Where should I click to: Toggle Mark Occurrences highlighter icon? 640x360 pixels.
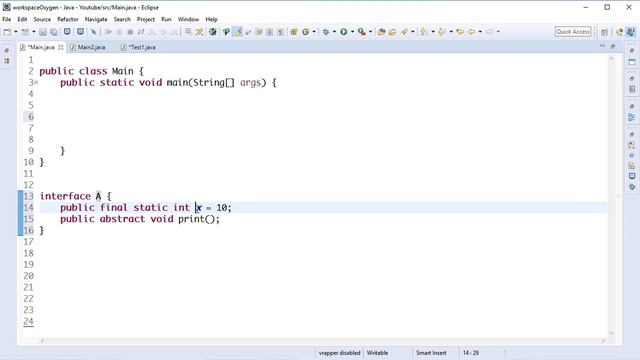[237, 32]
